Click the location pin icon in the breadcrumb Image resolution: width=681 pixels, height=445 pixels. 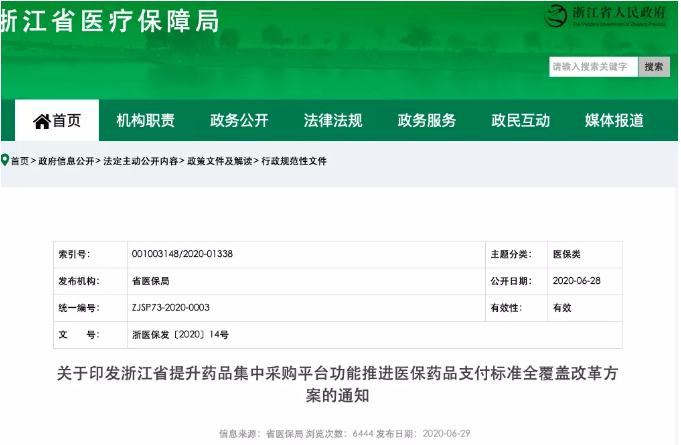(x=5, y=160)
